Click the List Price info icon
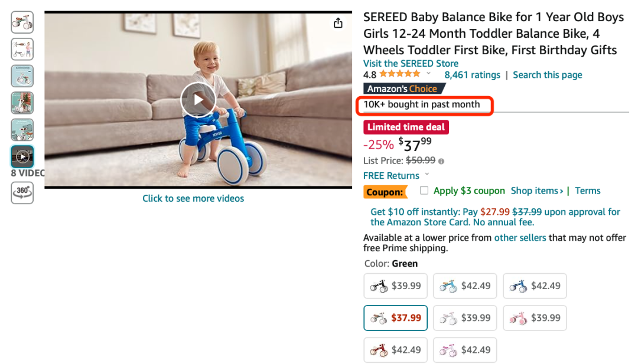 441,160
